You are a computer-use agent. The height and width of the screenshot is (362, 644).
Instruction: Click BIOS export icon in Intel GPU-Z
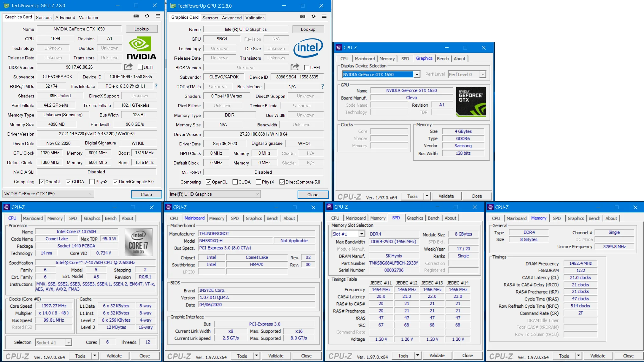(x=295, y=67)
